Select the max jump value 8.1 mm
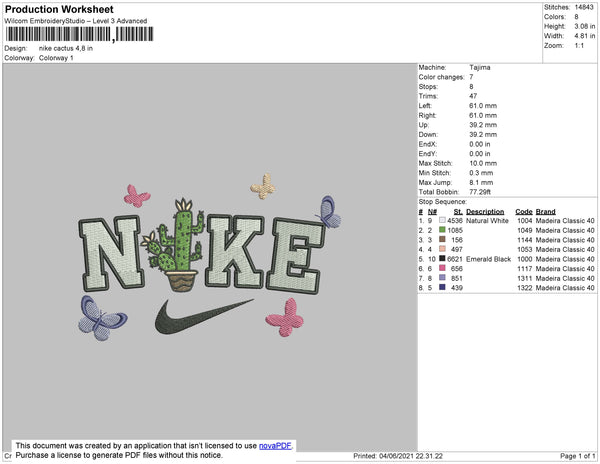This screenshot has height=464, width=600. click(481, 182)
